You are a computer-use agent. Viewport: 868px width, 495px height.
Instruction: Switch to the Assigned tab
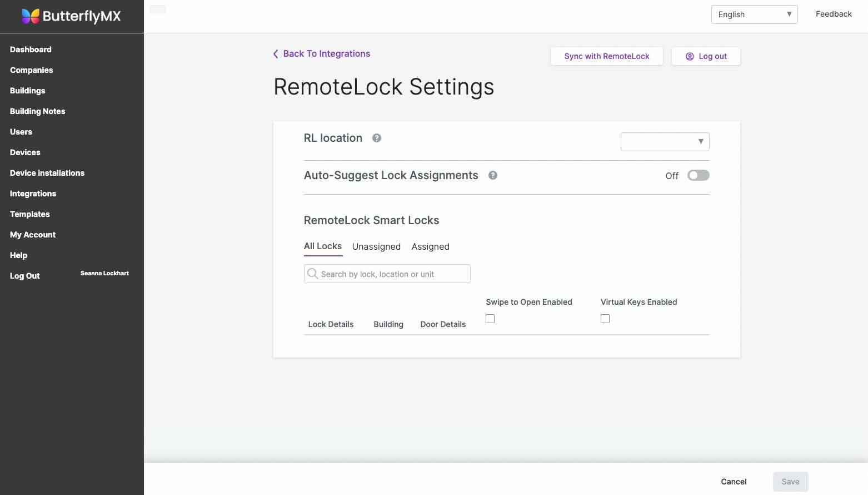(x=430, y=247)
